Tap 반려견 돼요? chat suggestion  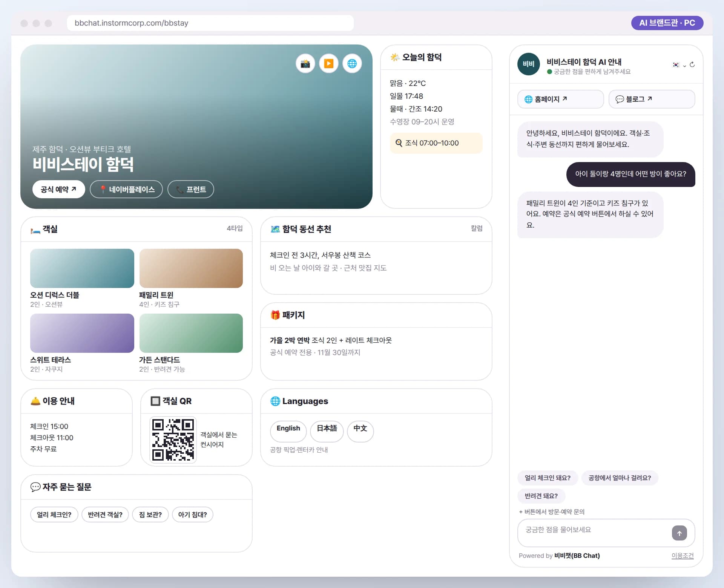click(541, 496)
